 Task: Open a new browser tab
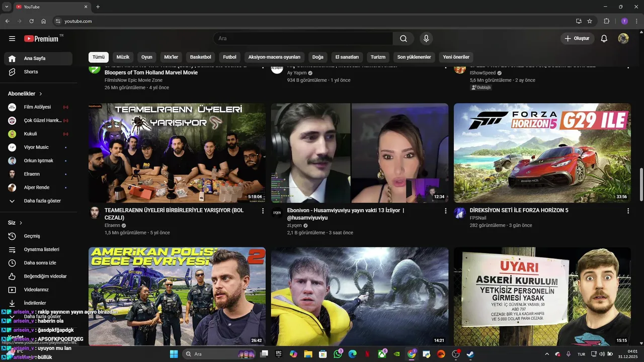click(98, 7)
